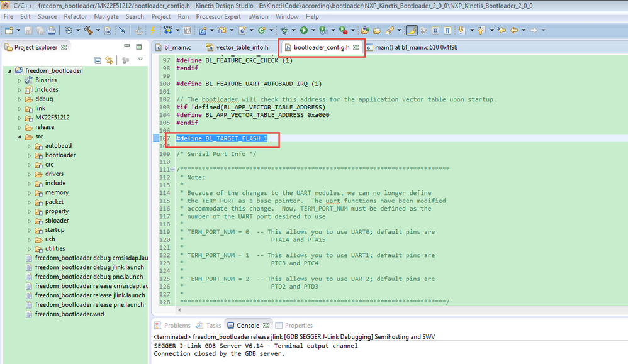
Task: Toggle Link with Editor icon
Action: 109,60
